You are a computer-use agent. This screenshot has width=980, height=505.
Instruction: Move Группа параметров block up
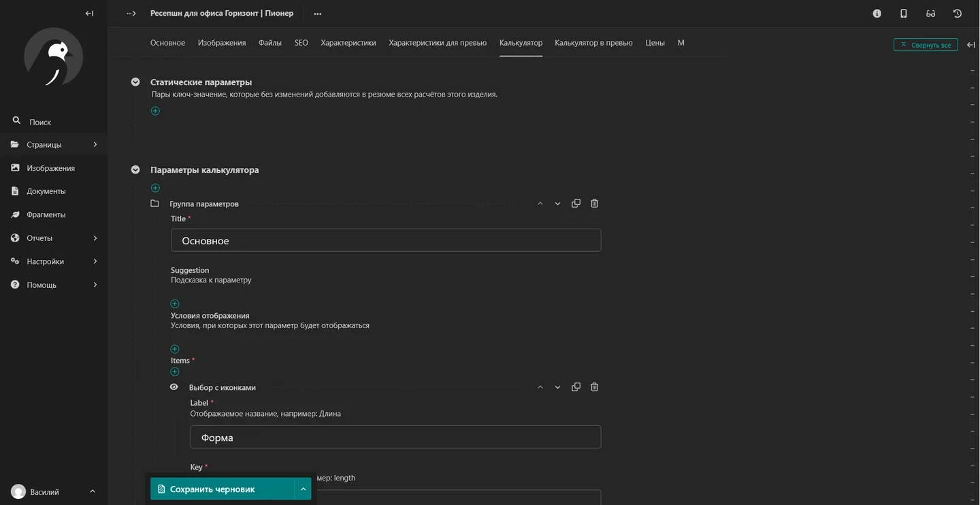[x=540, y=203]
